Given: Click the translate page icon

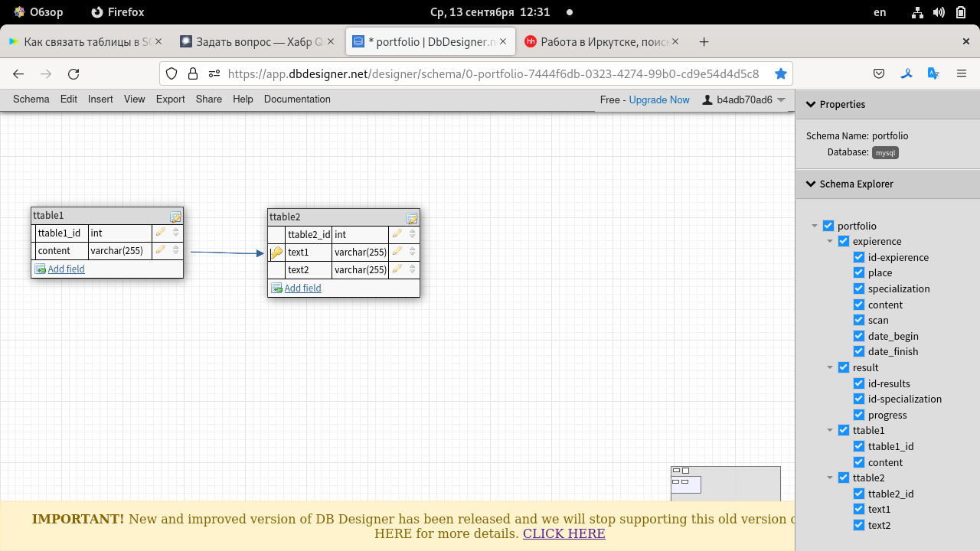Looking at the screenshot, I should click(933, 73).
